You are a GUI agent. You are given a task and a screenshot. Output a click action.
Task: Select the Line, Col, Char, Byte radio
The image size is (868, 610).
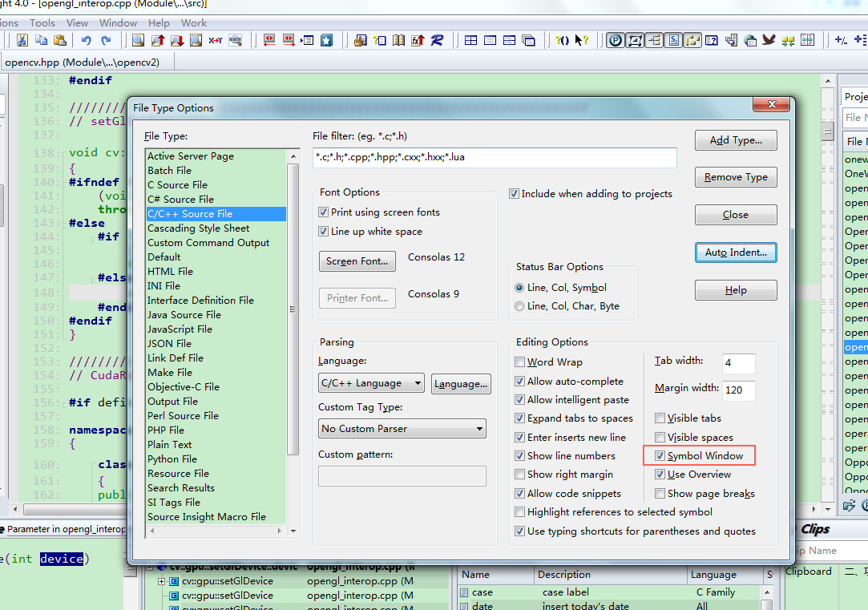[519, 306]
